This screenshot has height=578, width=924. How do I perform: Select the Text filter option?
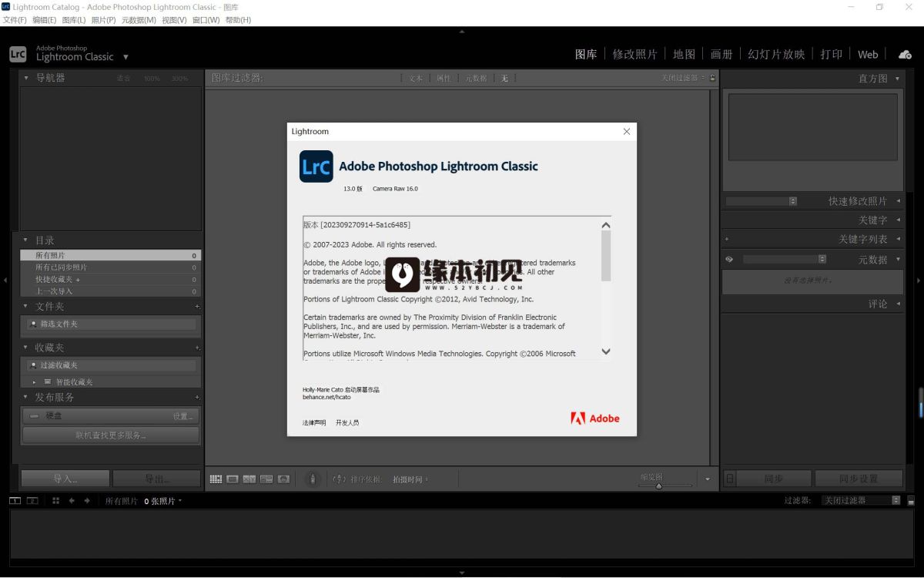pos(416,78)
